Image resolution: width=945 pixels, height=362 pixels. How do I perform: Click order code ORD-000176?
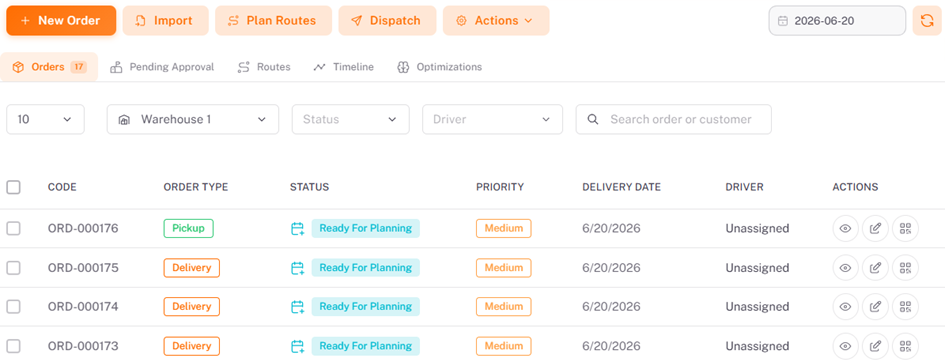pyautogui.click(x=83, y=229)
